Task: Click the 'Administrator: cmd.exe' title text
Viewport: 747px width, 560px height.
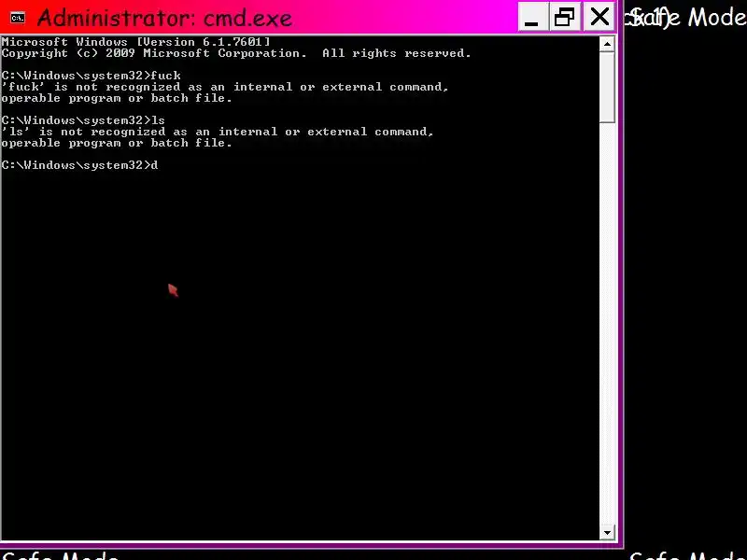Action: [164, 18]
